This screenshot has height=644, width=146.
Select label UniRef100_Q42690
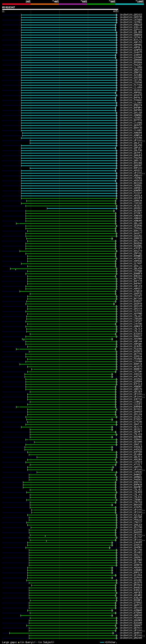(131, 211)
